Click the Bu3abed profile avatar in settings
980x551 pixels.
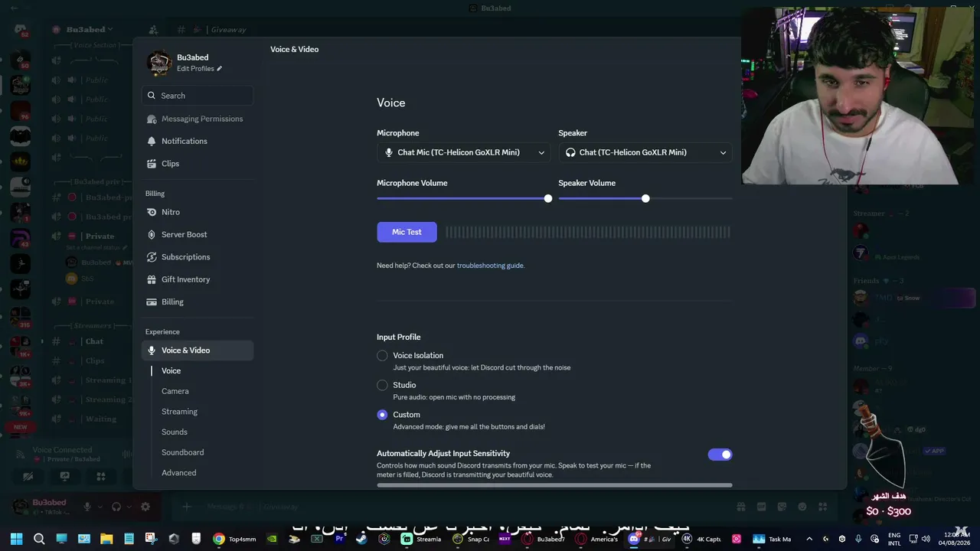click(159, 63)
